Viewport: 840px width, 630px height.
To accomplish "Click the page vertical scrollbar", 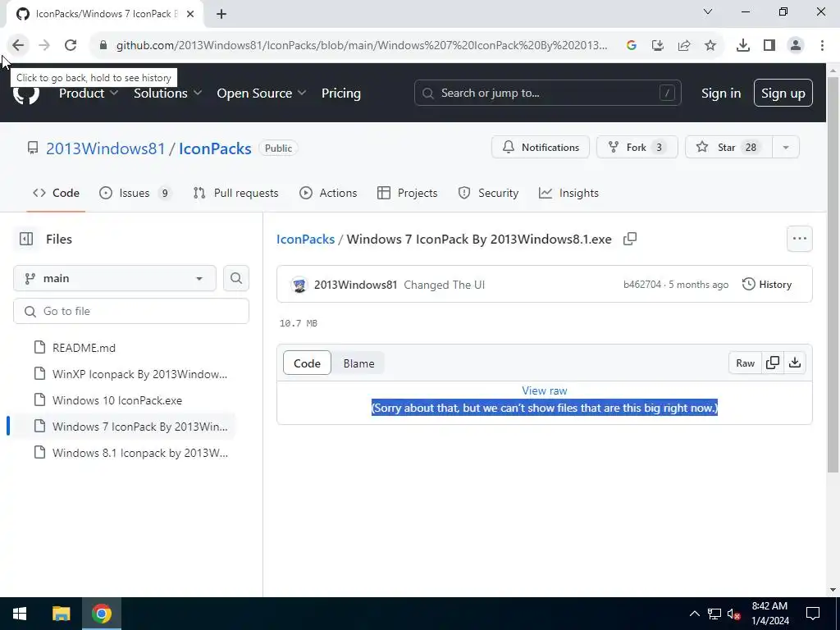I will pos(833,275).
